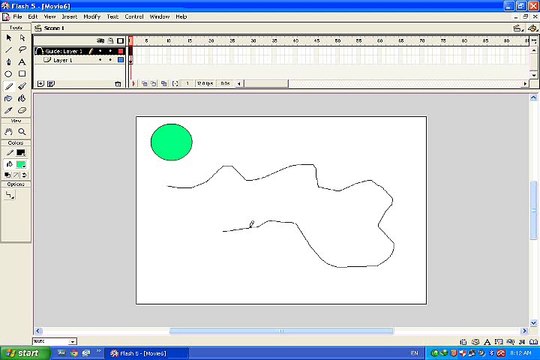Open the Insert menu

point(70,17)
